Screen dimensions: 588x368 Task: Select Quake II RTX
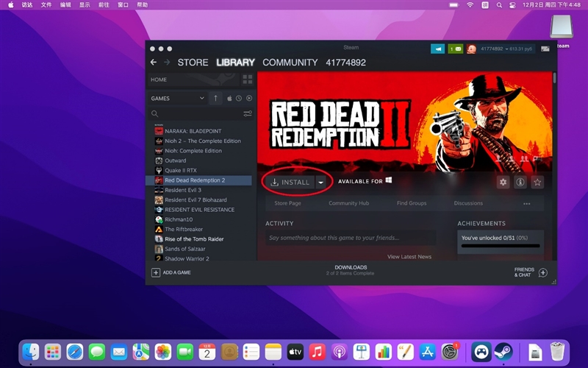point(198,170)
